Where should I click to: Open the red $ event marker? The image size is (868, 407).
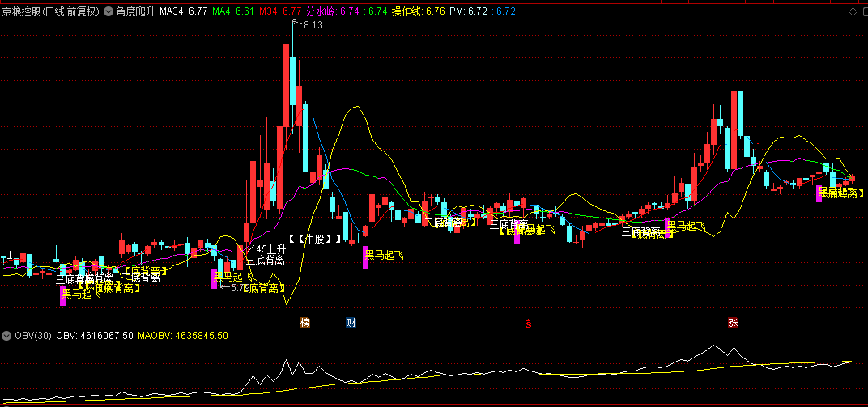click(x=529, y=323)
